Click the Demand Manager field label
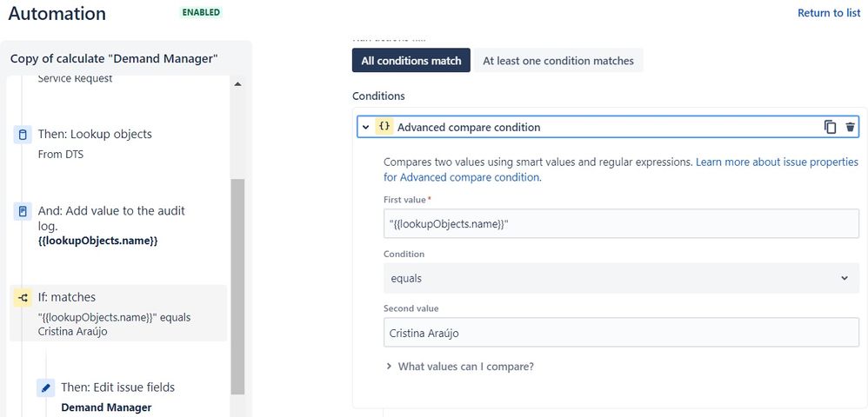868x417 pixels. point(106,407)
